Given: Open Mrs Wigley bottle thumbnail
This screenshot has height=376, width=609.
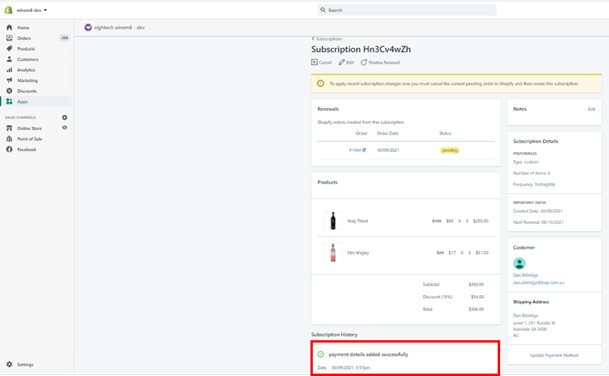Looking at the screenshot, I should [333, 252].
